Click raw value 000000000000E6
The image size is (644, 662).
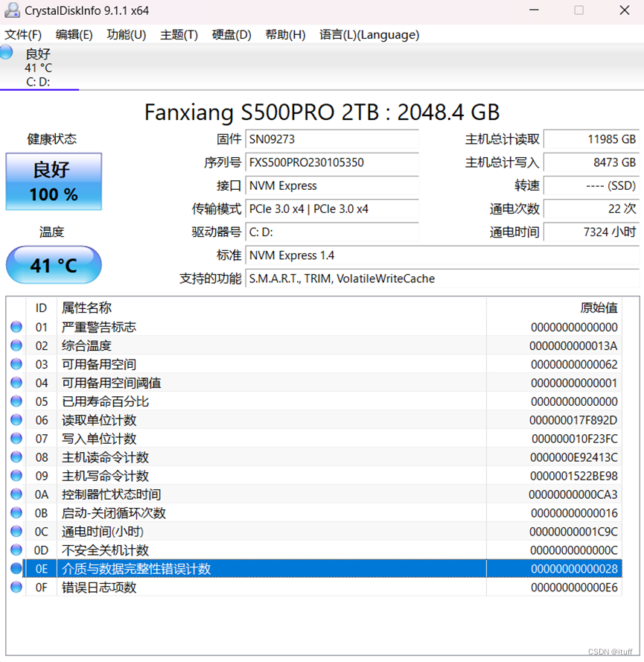[574, 588]
